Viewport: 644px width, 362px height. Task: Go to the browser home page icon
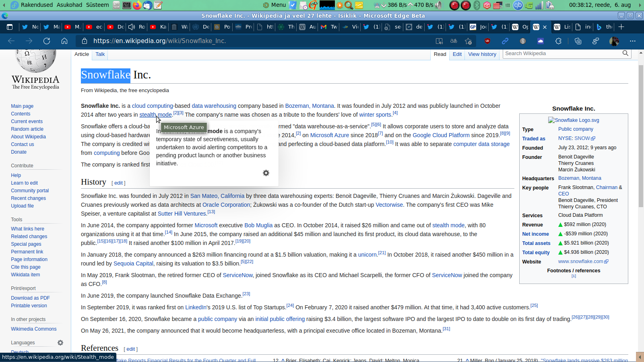(64, 41)
